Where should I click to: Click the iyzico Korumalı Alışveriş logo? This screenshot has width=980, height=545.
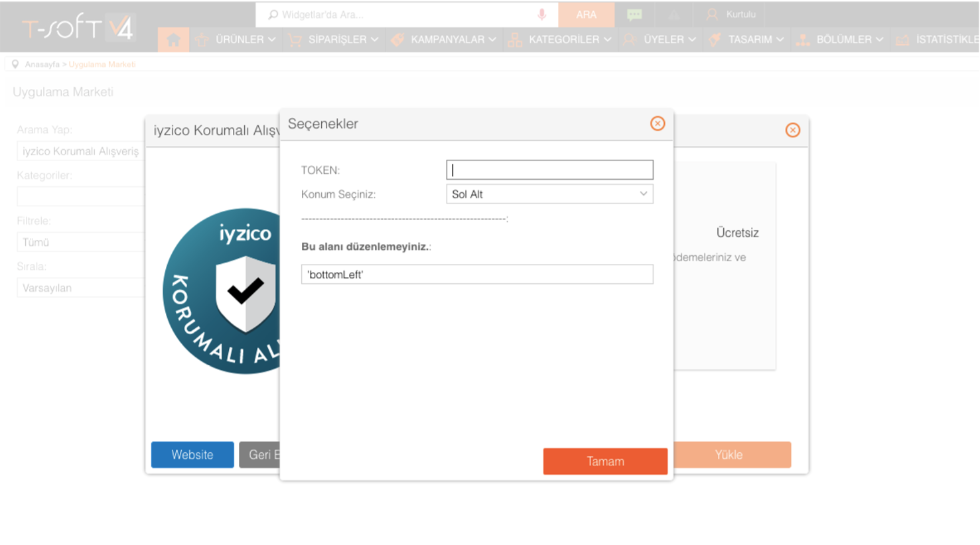[x=222, y=292]
